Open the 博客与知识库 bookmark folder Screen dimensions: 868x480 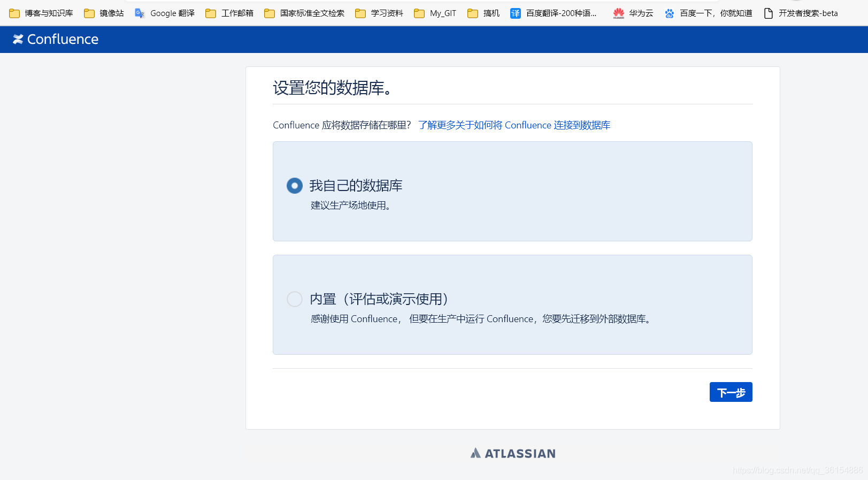coord(41,13)
